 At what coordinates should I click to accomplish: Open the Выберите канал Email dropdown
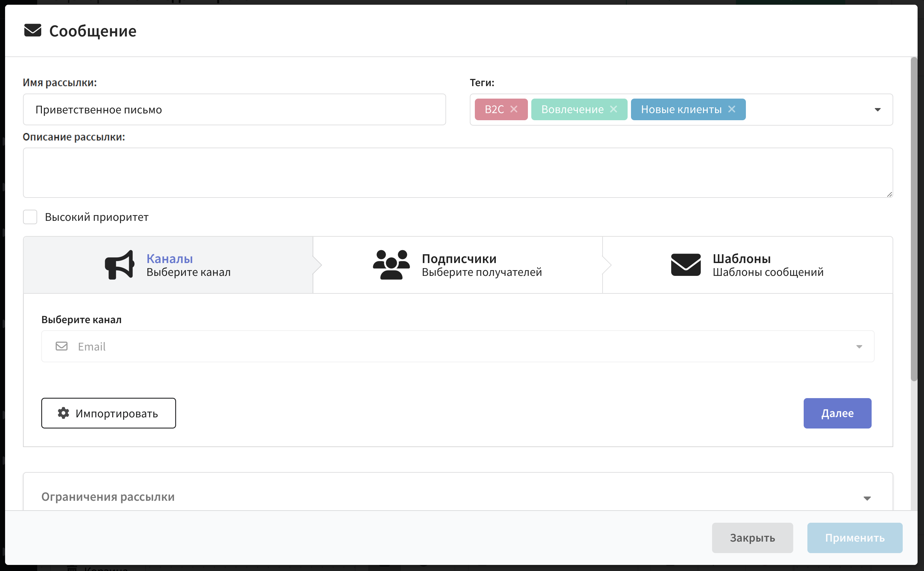(457, 346)
